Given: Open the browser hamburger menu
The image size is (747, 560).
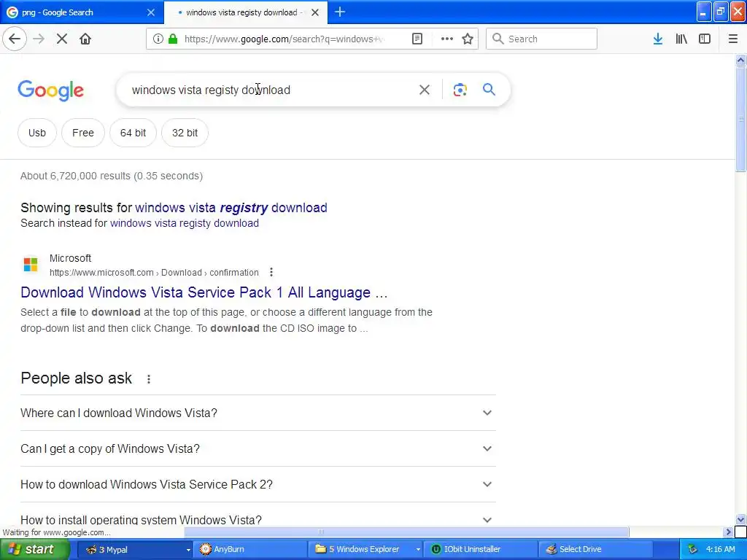Looking at the screenshot, I should point(733,39).
